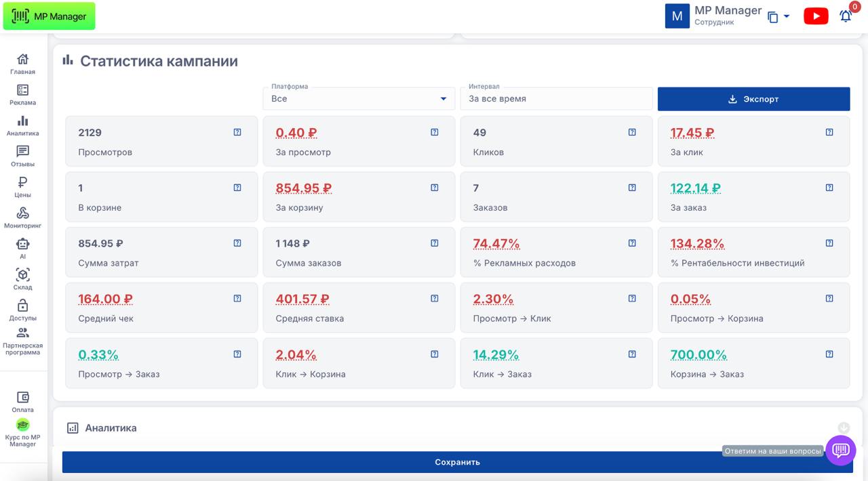Expand the account switcher dropdown arrow
Image resolution: width=868 pixels, height=481 pixels.
[787, 16]
